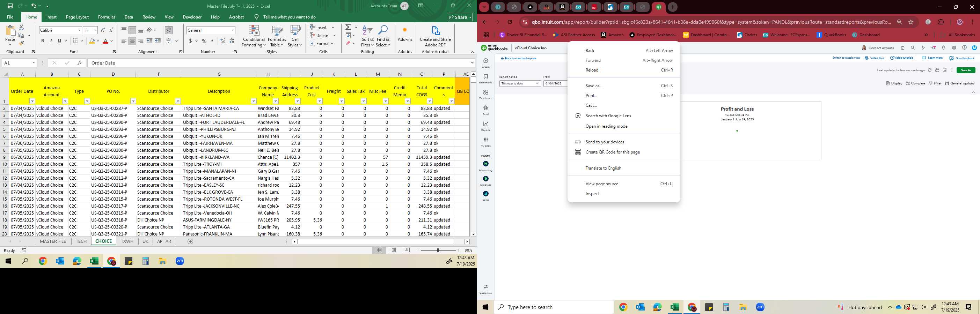Click Switch to classic view link
Viewport: 980px width, 314px height.
846,58
